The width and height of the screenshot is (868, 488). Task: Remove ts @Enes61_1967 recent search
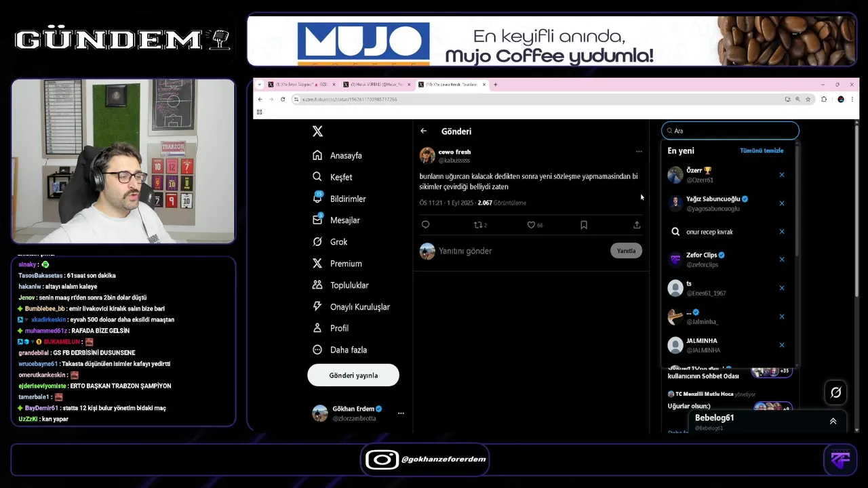pos(782,288)
